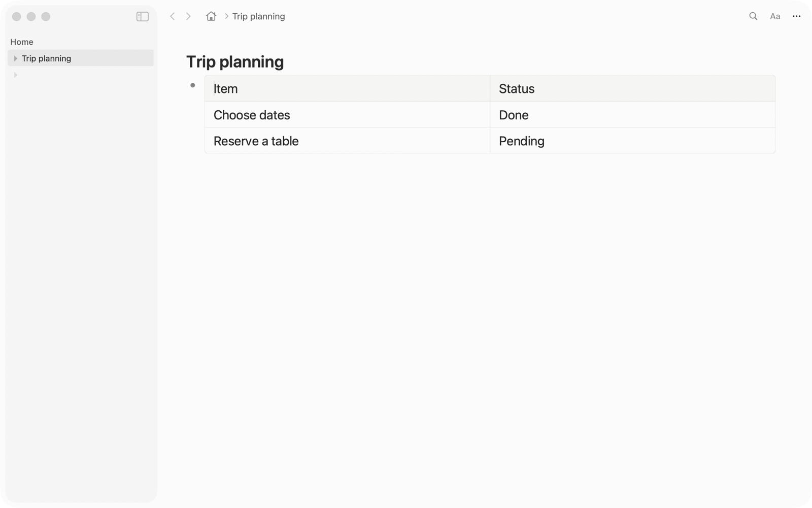Click the Trip planning page title

[x=235, y=61]
